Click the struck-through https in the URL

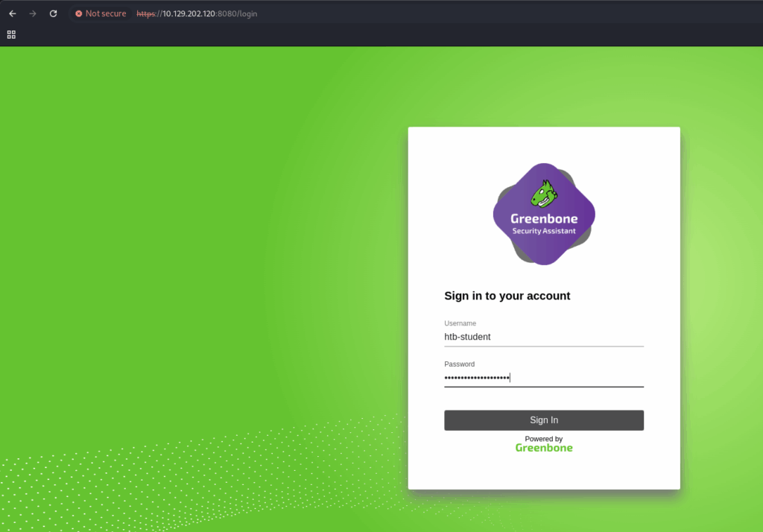pyautogui.click(x=148, y=13)
